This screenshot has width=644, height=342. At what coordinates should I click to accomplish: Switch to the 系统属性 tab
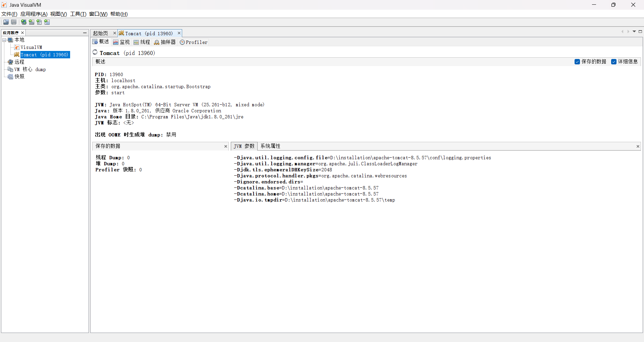270,146
